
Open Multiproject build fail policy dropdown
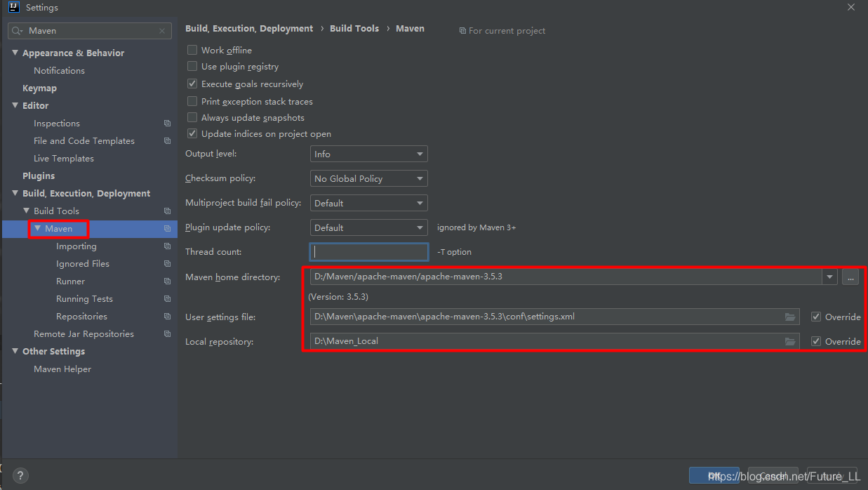pyautogui.click(x=369, y=203)
